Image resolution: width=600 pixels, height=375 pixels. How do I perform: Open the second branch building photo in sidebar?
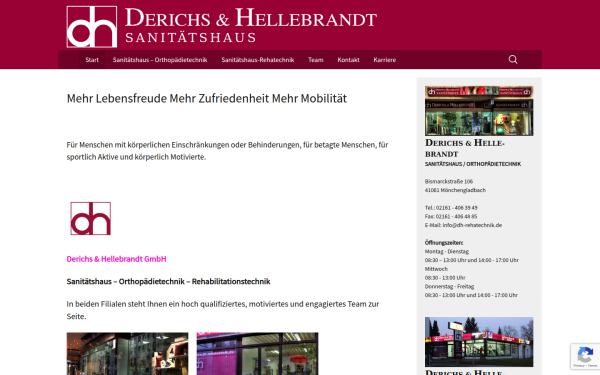tap(479, 342)
